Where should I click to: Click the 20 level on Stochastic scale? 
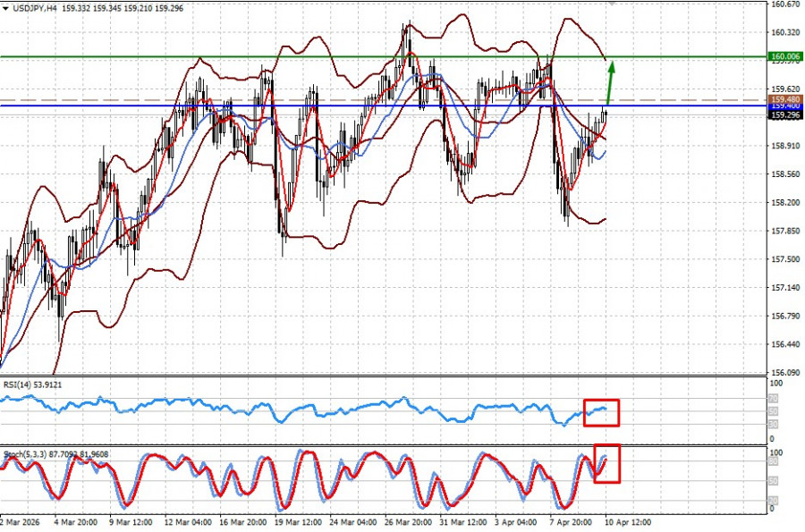click(x=773, y=500)
